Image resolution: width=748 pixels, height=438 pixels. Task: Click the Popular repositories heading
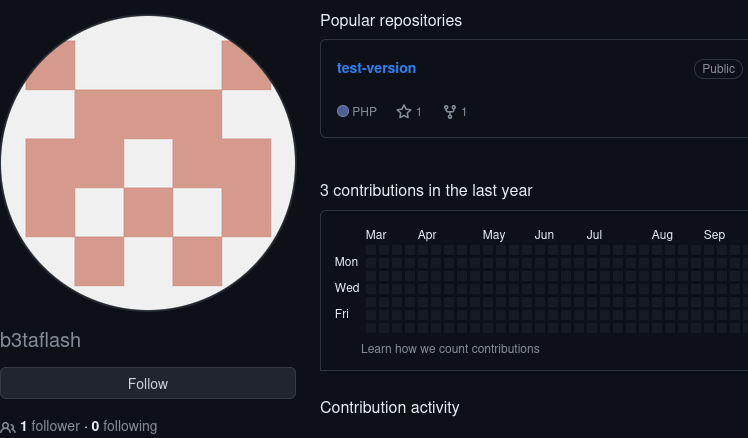(391, 20)
